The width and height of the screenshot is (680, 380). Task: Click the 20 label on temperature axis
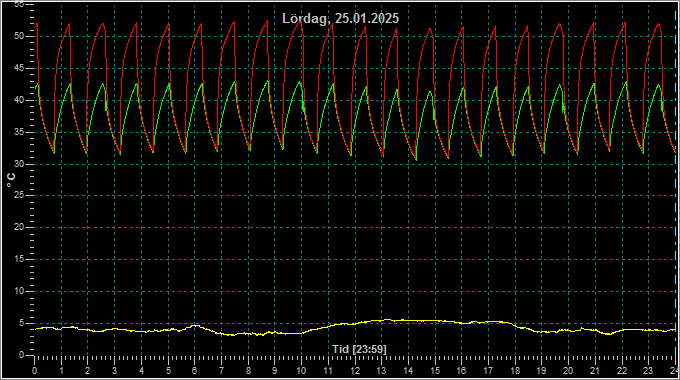[x=19, y=227]
